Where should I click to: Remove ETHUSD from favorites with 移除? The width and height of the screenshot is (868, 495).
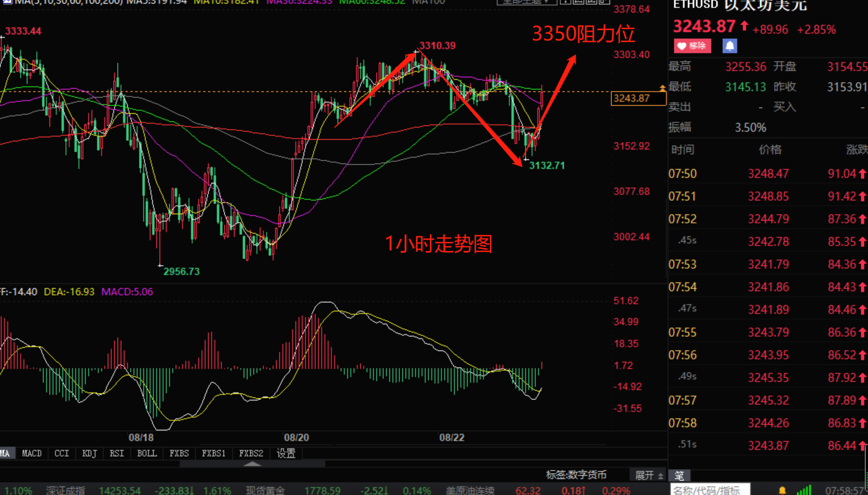click(x=692, y=46)
